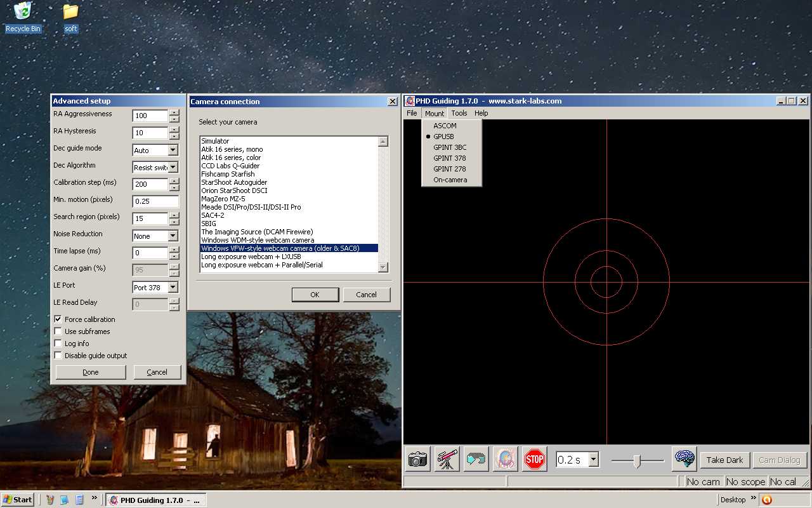
Task: Select GPINT 278 mount option
Action: pyautogui.click(x=452, y=169)
